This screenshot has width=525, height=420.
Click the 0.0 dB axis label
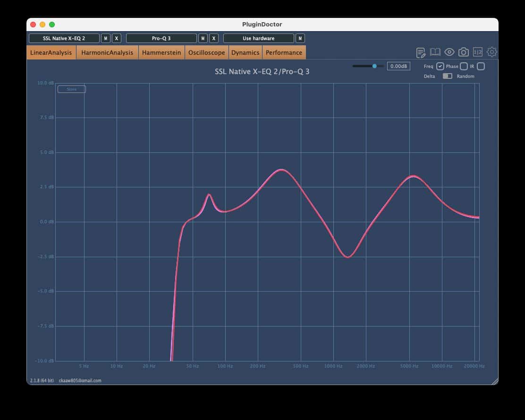pyautogui.click(x=47, y=221)
